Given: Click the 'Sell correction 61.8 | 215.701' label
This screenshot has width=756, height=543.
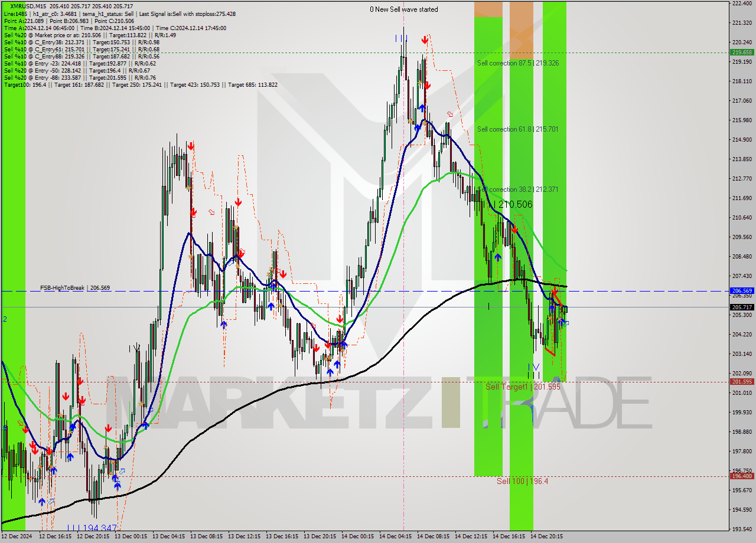Looking at the screenshot, I should coord(518,129).
